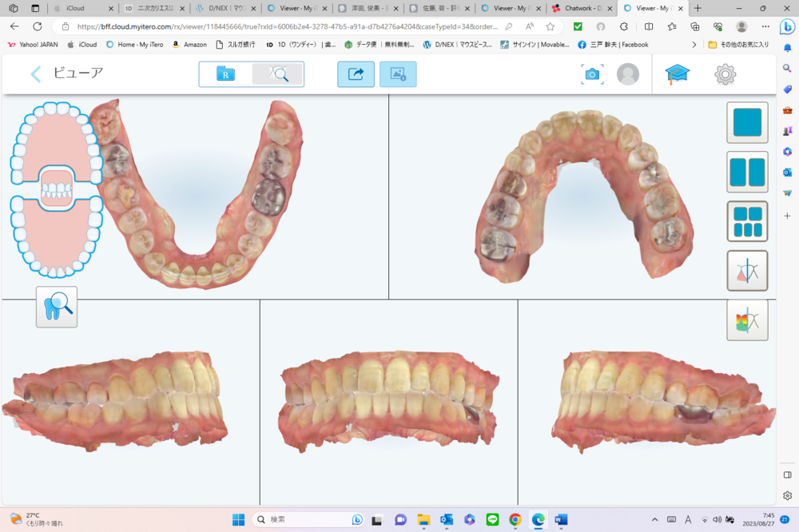The width and height of the screenshot is (799, 532).
Task: Go back using the ビューア back arrow
Action: (x=36, y=74)
